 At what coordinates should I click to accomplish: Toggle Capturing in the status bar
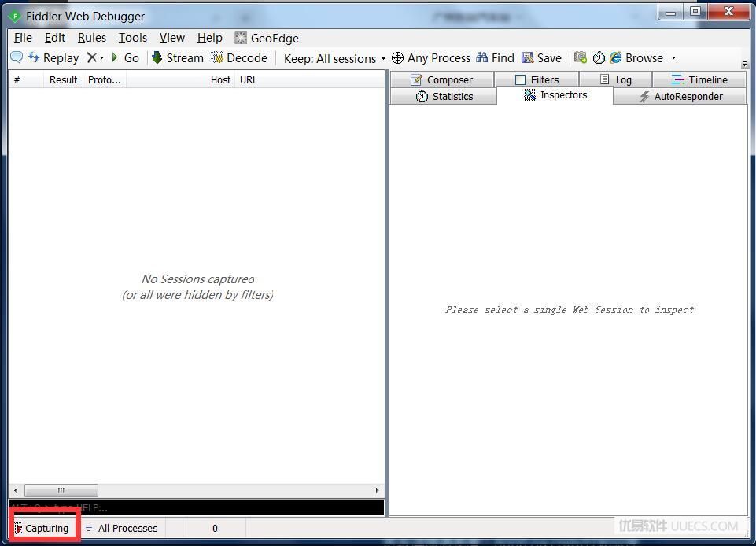(42, 528)
